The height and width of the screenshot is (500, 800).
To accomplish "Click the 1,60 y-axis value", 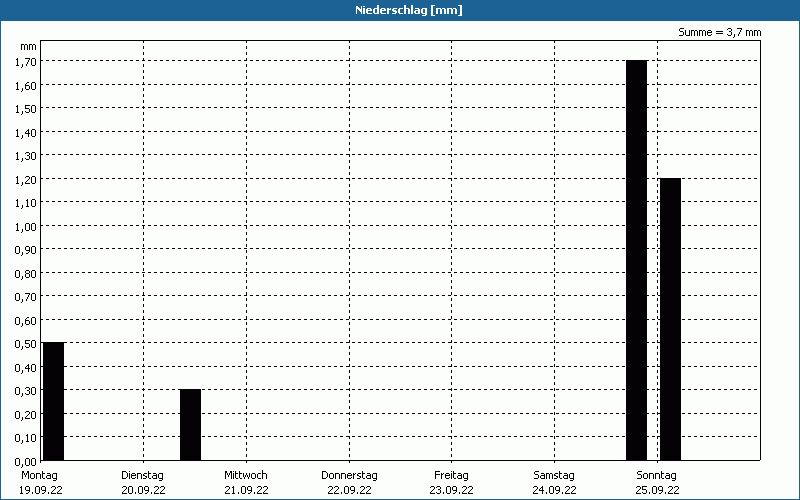I will pyautogui.click(x=26, y=86).
